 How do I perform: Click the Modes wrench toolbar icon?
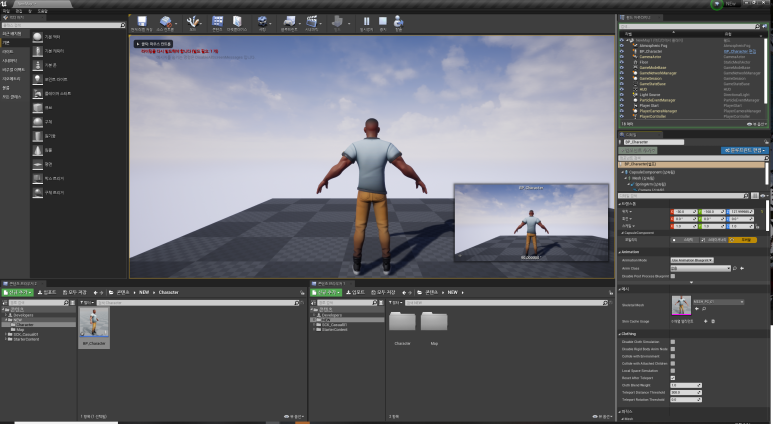pyautogui.click(x=193, y=22)
